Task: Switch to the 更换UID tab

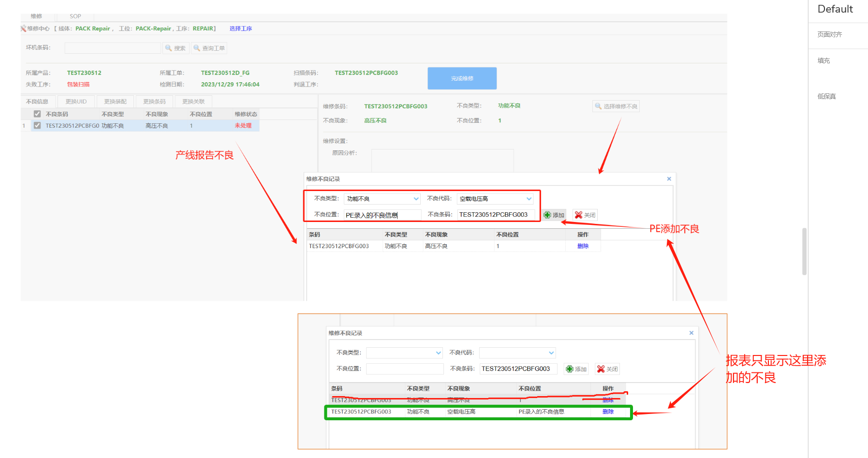Action: (76, 102)
